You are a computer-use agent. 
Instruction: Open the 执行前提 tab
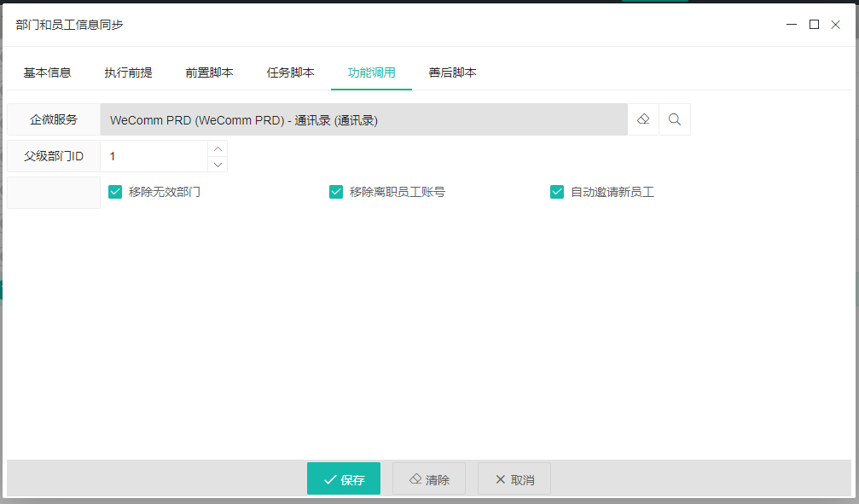pyautogui.click(x=128, y=72)
